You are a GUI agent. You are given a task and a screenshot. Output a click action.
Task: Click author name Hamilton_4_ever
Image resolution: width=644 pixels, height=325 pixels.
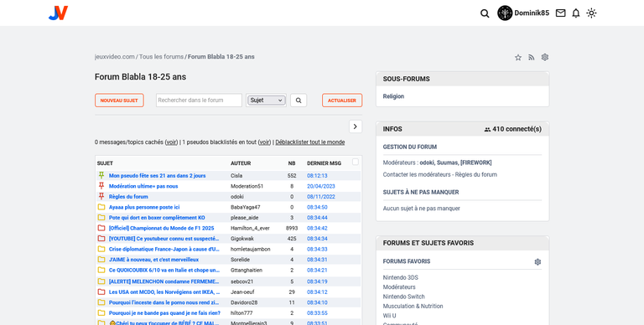250,228
